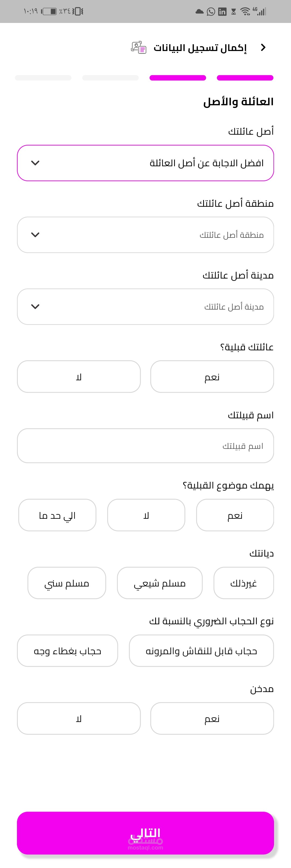Viewport: 291px width, 868px height.
Task: Tap the Wi-Fi signal icon in the status bar
Action: pyautogui.click(x=245, y=12)
